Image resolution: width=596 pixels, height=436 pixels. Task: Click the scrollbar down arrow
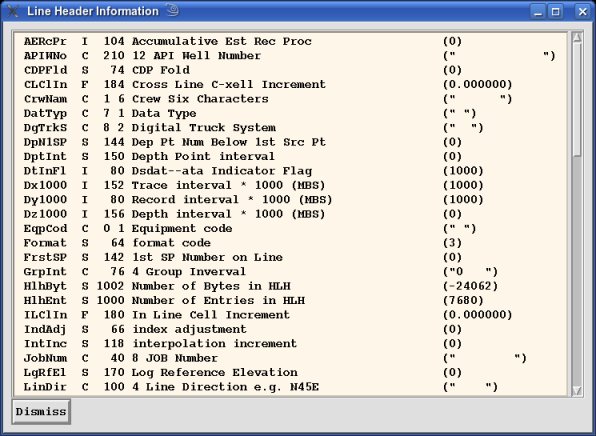click(x=577, y=391)
